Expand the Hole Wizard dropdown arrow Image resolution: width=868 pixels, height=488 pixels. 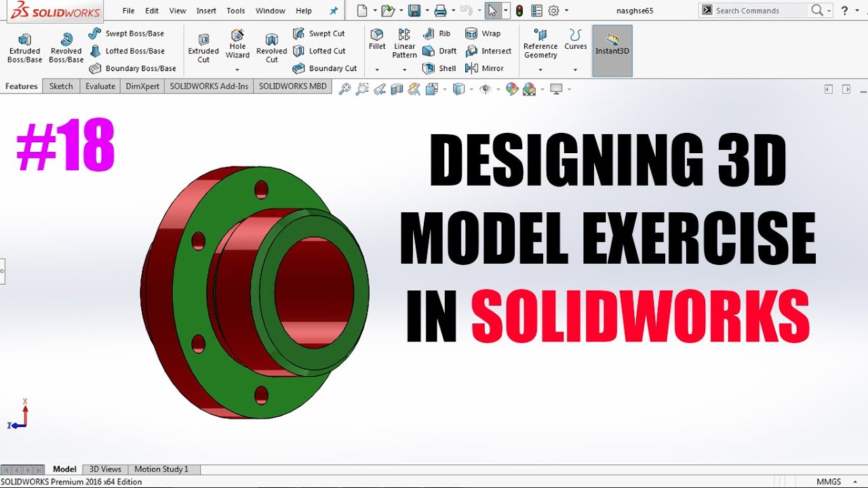(237, 69)
